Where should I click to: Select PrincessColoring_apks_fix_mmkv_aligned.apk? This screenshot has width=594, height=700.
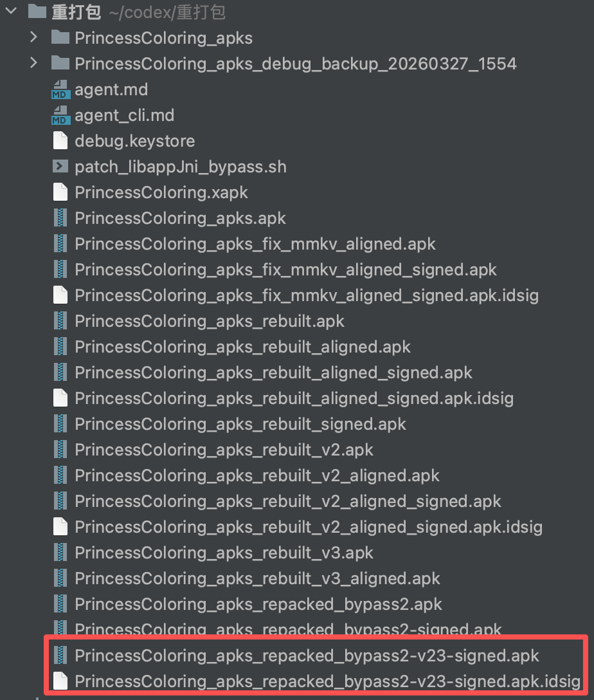(255, 244)
